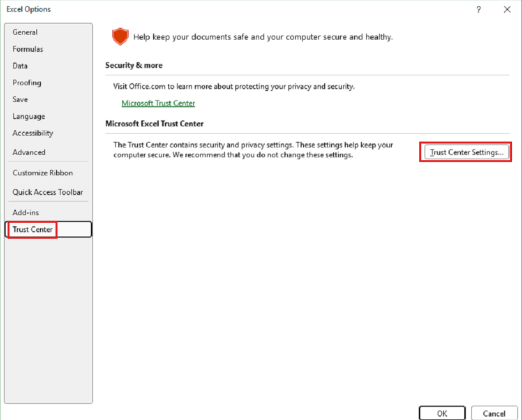This screenshot has height=420, width=522.
Task: Click the 'Security & more' heading
Action: tap(134, 65)
